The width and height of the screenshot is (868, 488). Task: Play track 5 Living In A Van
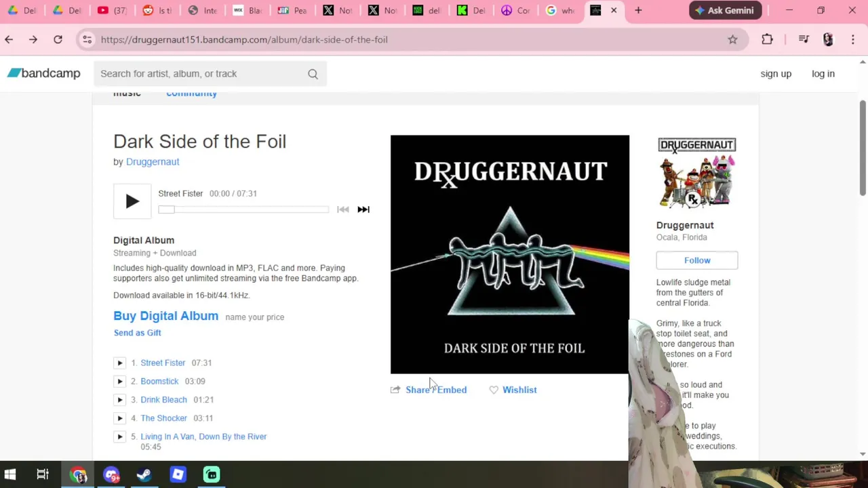click(x=119, y=436)
